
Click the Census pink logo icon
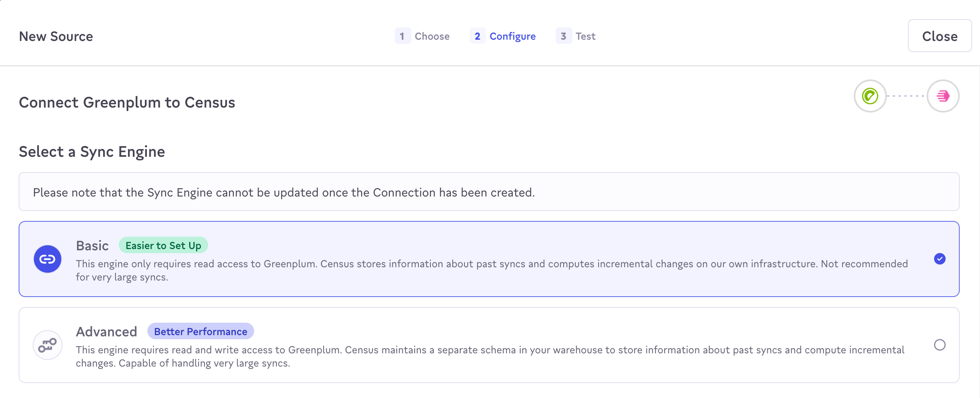pos(943,96)
